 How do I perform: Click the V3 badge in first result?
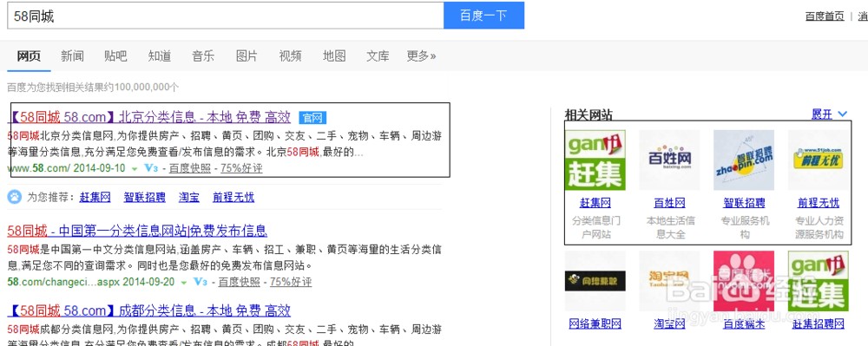tap(152, 168)
